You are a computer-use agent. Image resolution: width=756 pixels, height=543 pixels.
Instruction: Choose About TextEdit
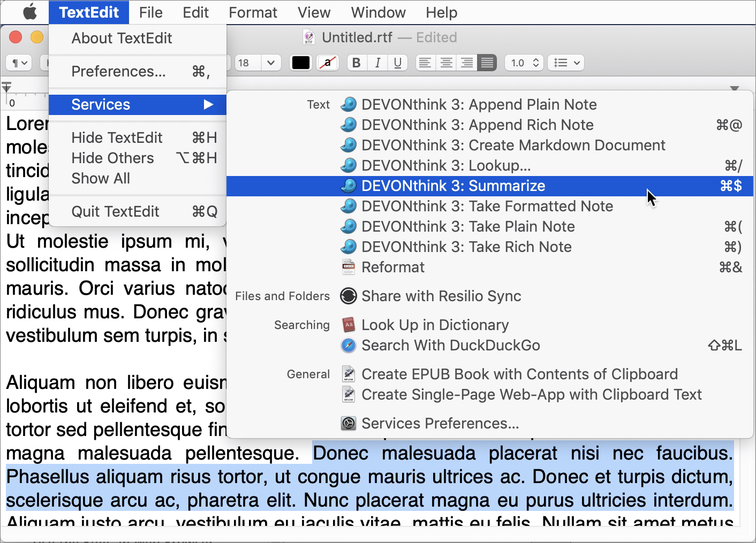click(x=138, y=38)
